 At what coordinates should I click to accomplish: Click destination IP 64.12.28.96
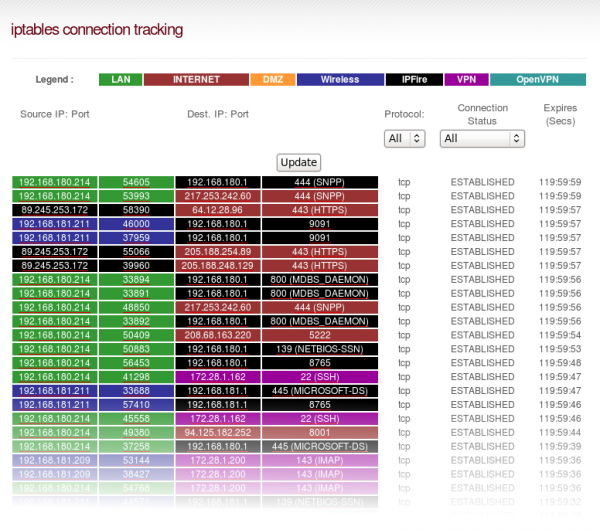(218, 210)
